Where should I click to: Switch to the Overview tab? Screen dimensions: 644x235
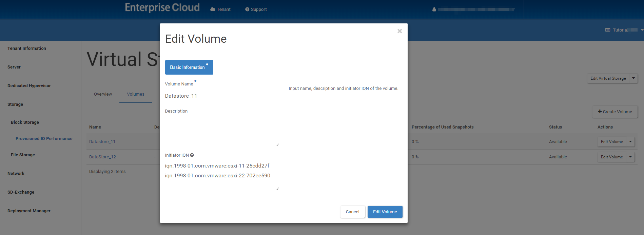[x=103, y=94]
